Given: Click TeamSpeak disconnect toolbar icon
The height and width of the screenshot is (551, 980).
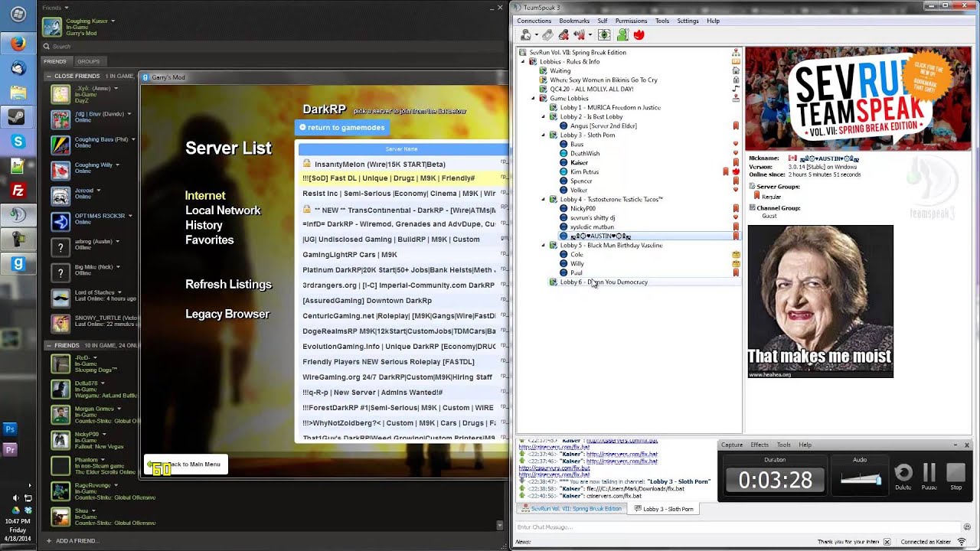Looking at the screenshot, I should coord(547,34).
